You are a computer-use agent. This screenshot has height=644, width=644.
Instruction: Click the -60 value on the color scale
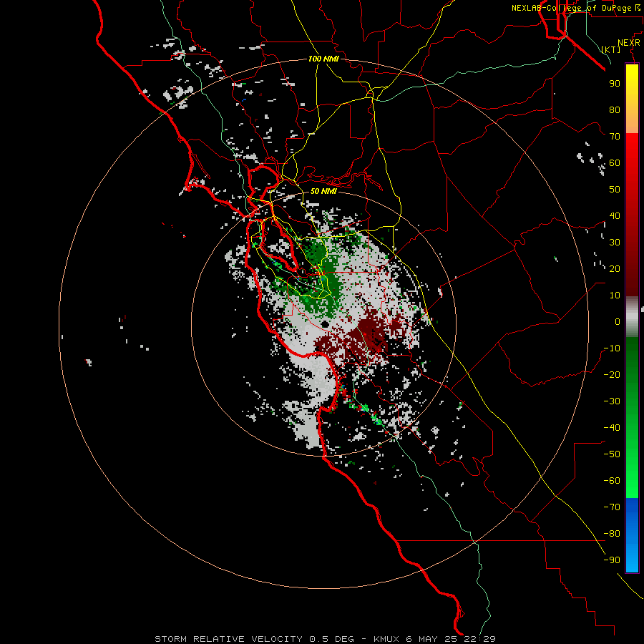pos(612,481)
